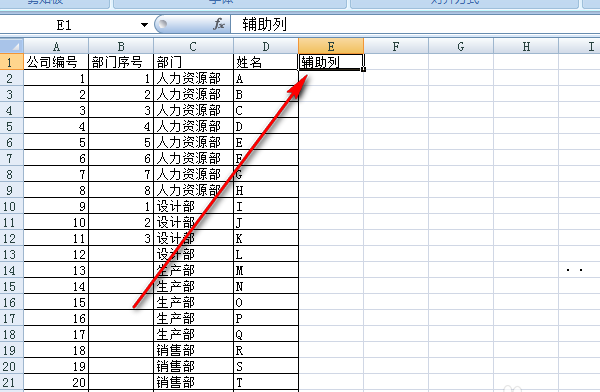Click 销售部 cell in row 21
This screenshot has width=600, height=392.
click(x=193, y=382)
